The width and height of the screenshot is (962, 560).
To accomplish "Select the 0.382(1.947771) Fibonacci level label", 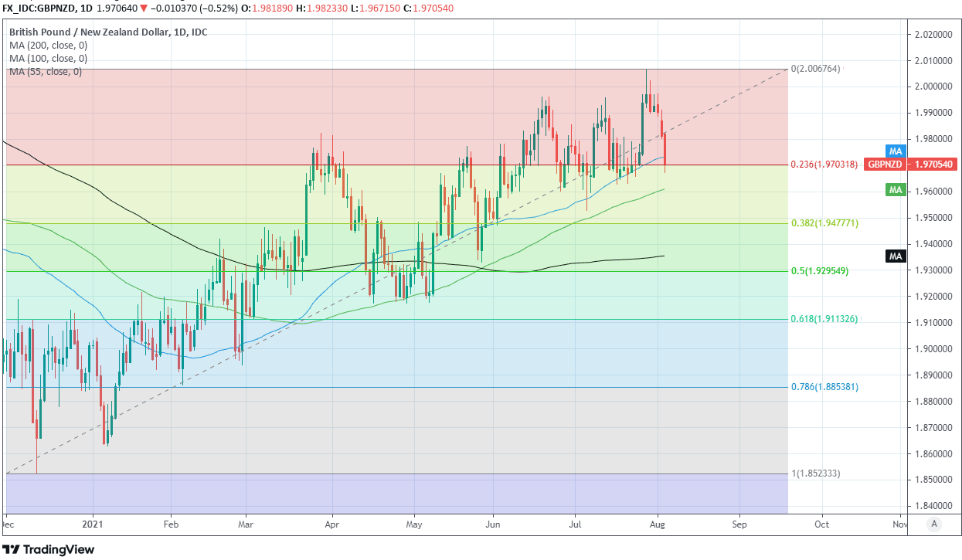I will 824,223.
